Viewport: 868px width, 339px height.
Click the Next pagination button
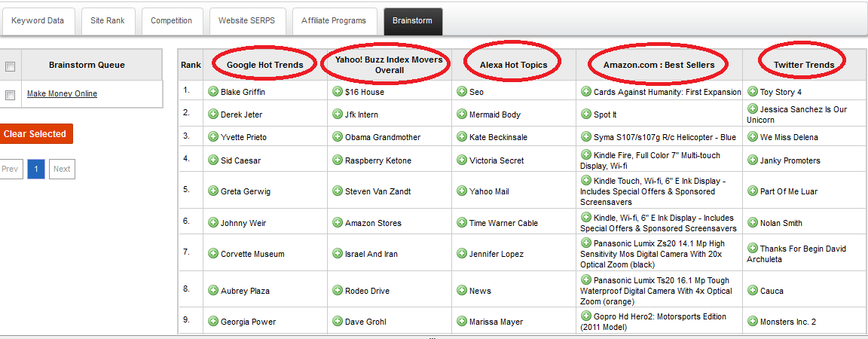[x=62, y=169]
